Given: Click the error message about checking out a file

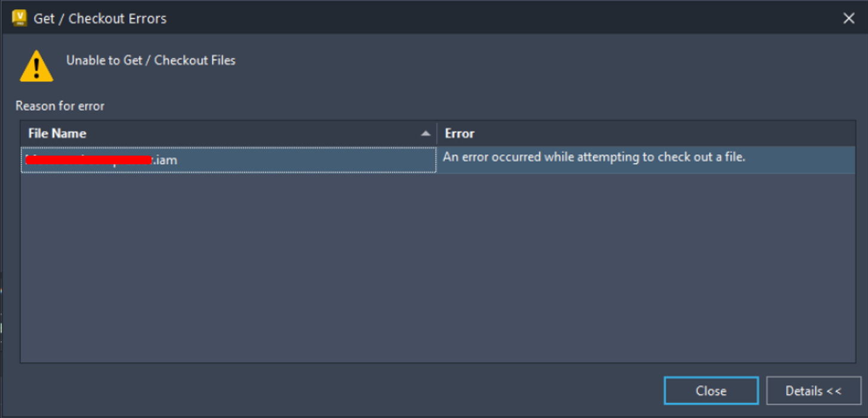Looking at the screenshot, I should pyautogui.click(x=594, y=156).
